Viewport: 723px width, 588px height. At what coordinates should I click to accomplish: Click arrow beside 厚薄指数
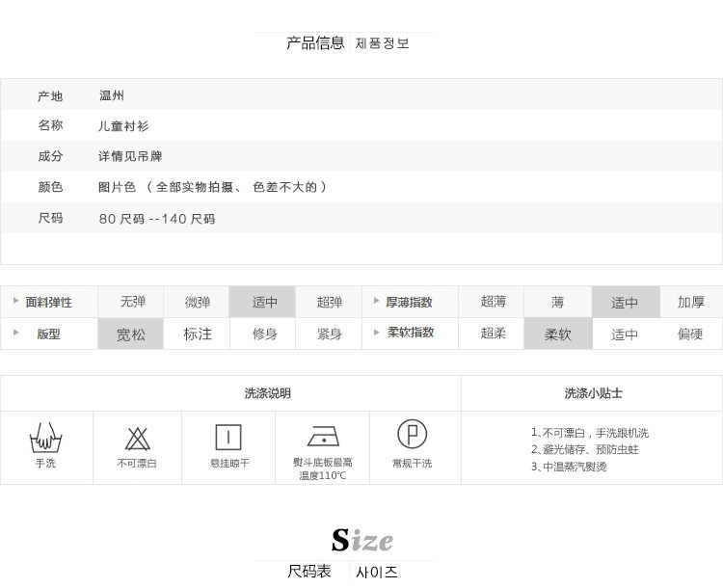376,301
